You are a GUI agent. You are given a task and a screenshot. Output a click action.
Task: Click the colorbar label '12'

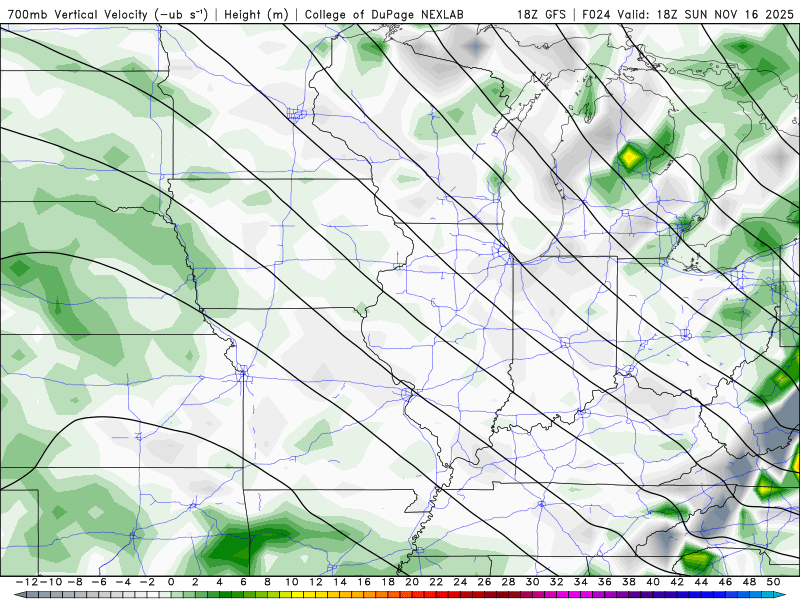[316, 582]
